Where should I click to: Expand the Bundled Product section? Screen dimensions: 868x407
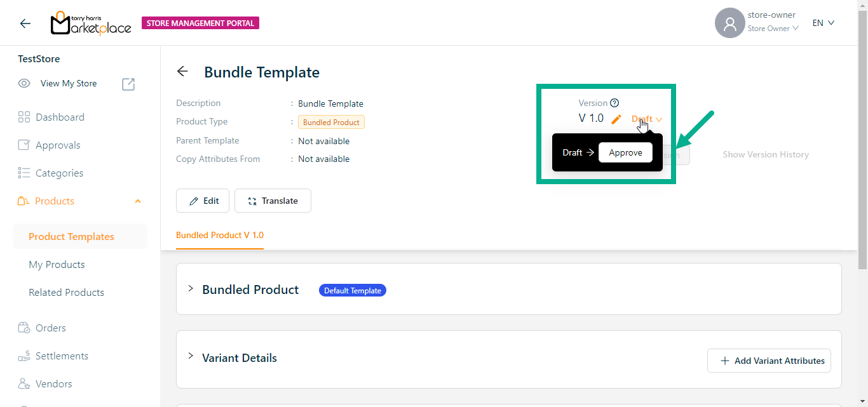[190, 289]
